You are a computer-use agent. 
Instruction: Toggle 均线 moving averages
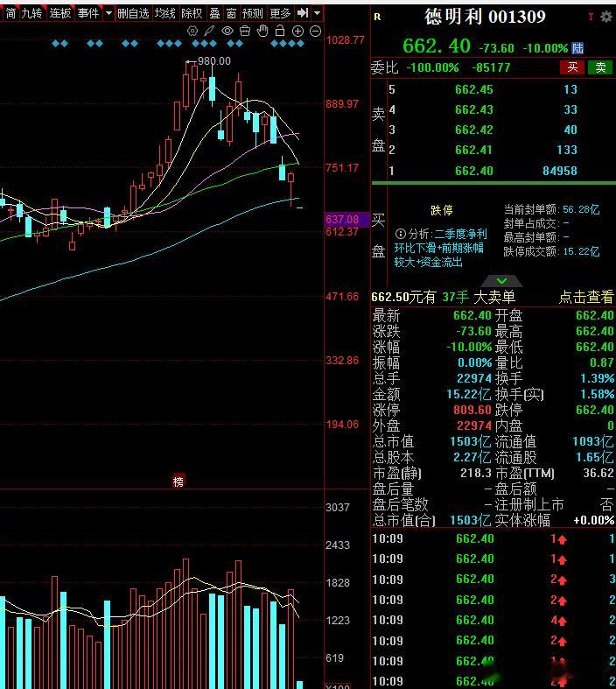(x=165, y=14)
